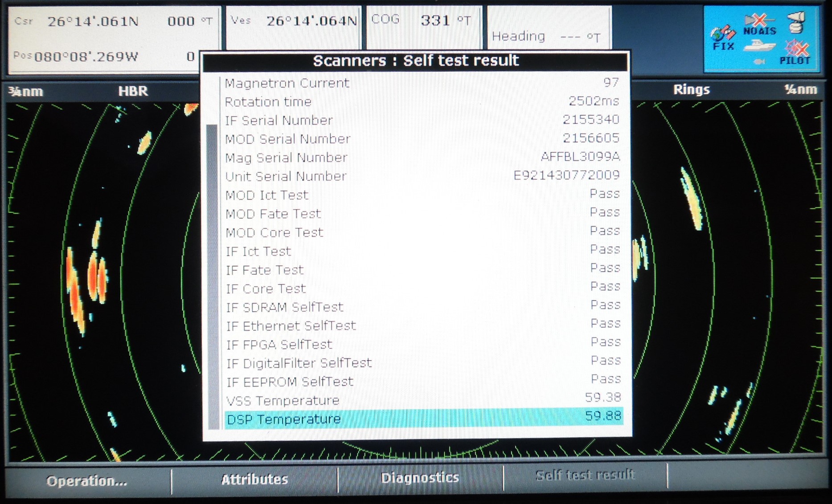Screen dimensions: 832x504
Task: Open the Diagnostics softkey menu
Action: tap(420, 478)
